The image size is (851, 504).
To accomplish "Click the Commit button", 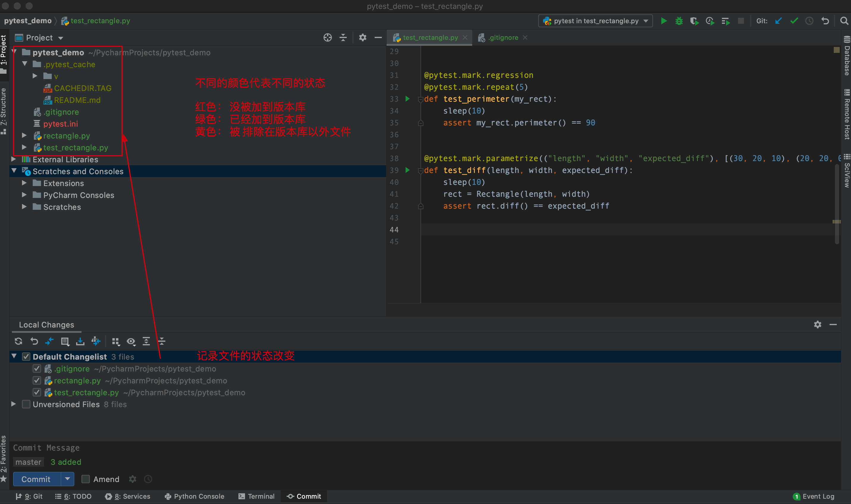I will pos(37,479).
